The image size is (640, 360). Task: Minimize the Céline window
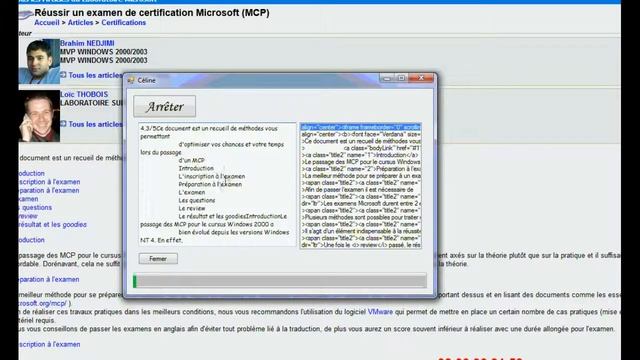click(x=387, y=78)
